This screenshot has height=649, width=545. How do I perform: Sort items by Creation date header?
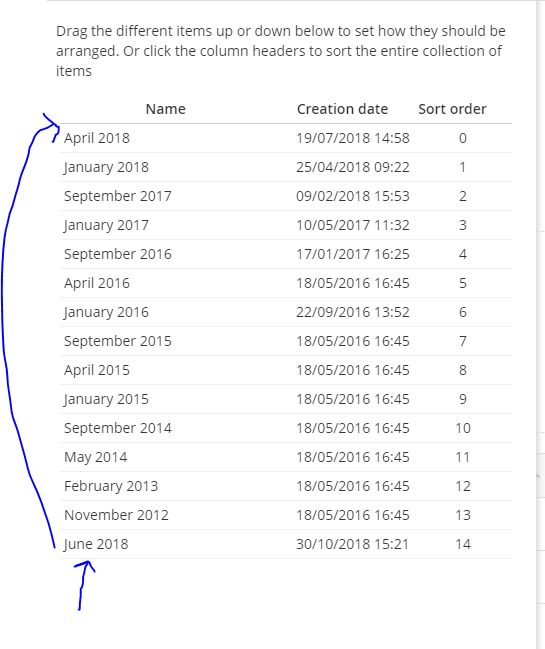click(342, 109)
